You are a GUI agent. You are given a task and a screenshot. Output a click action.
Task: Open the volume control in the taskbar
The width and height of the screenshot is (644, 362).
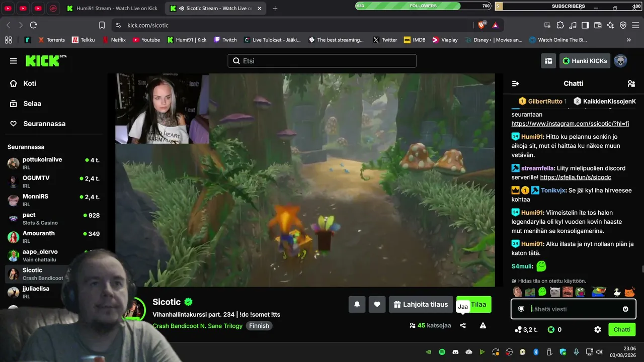599,352
